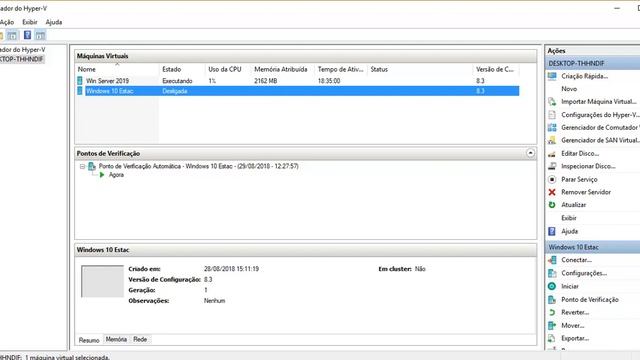The width and height of the screenshot is (640, 360).
Task: Click Exibir in the Ações pane
Action: (x=569, y=218)
